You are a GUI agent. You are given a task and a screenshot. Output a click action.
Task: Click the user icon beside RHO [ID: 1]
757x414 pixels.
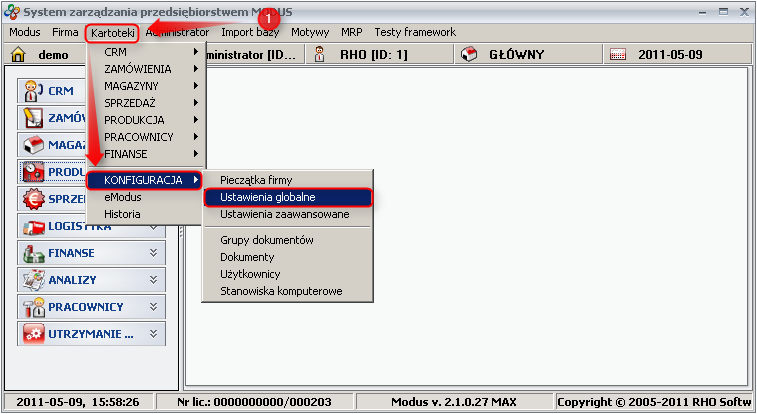click(x=319, y=55)
